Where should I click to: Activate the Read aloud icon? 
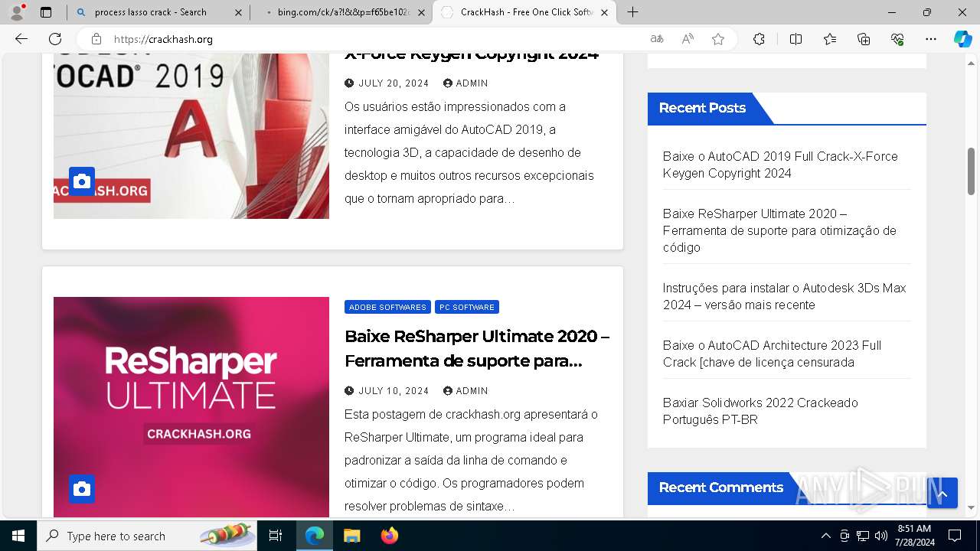click(688, 39)
